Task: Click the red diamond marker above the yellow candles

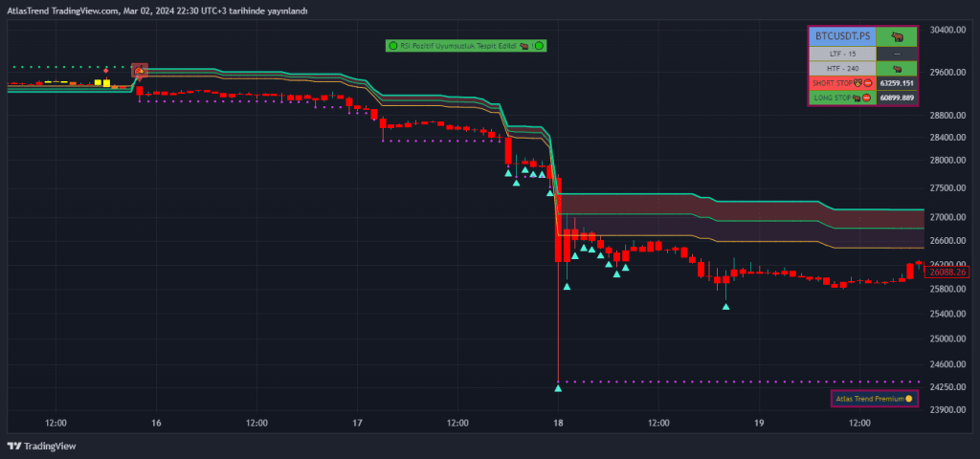Action: (x=105, y=71)
